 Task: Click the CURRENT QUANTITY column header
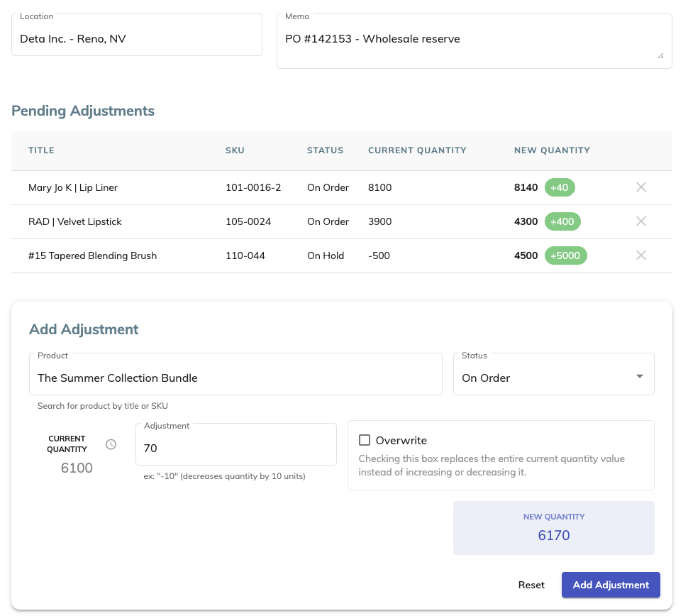417,150
